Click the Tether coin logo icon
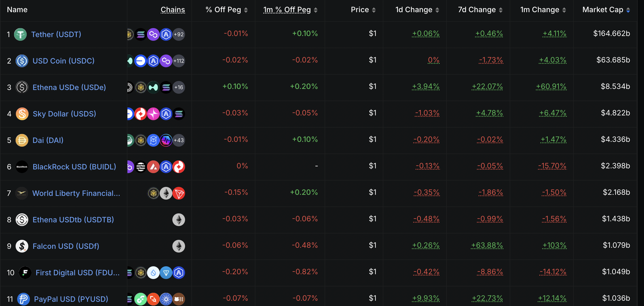This screenshot has width=644, height=306. (x=20, y=34)
